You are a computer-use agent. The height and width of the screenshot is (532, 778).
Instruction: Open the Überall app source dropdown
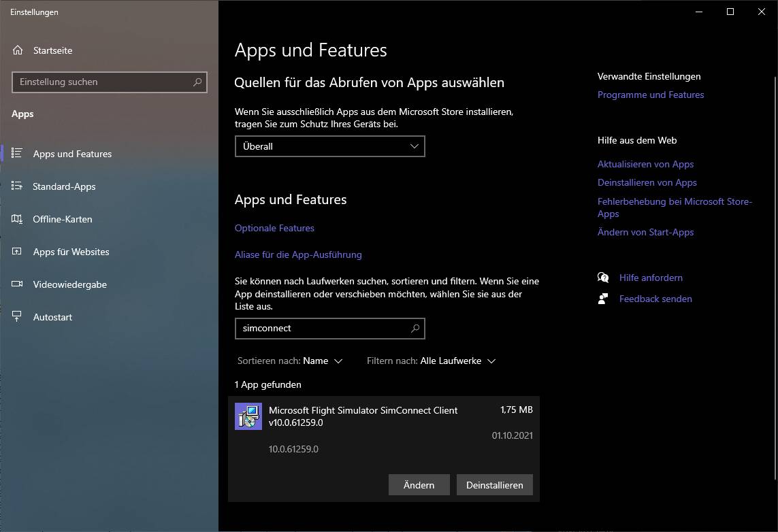[330, 146]
